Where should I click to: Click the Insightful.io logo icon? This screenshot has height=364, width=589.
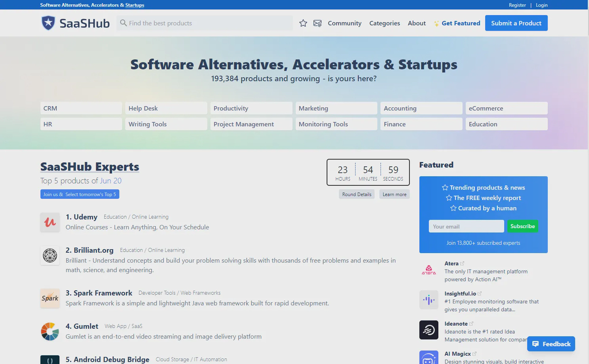tap(429, 300)
